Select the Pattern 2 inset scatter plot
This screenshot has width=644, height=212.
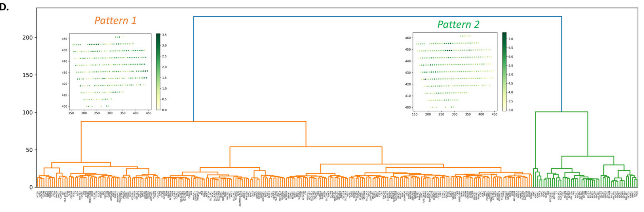tap(455, 71)
